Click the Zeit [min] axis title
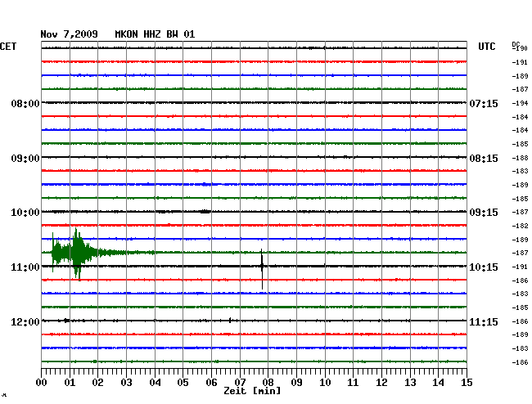This screenshot has height=404, width=532. (252, 391)
